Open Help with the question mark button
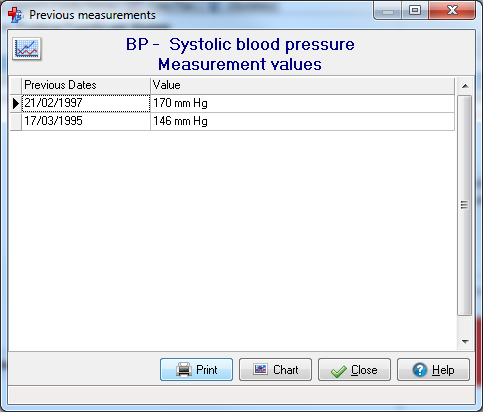Viewport: 483px width, 412px height. click(x=433, y=370)
